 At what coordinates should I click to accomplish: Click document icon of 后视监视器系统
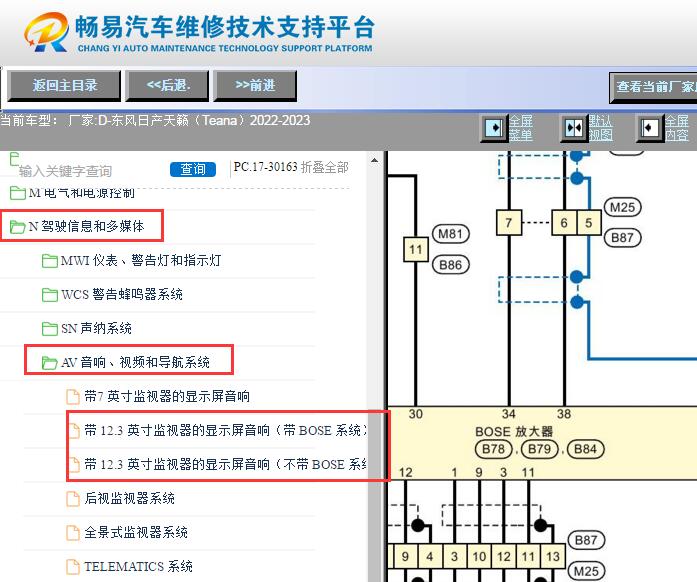[72, 499]
